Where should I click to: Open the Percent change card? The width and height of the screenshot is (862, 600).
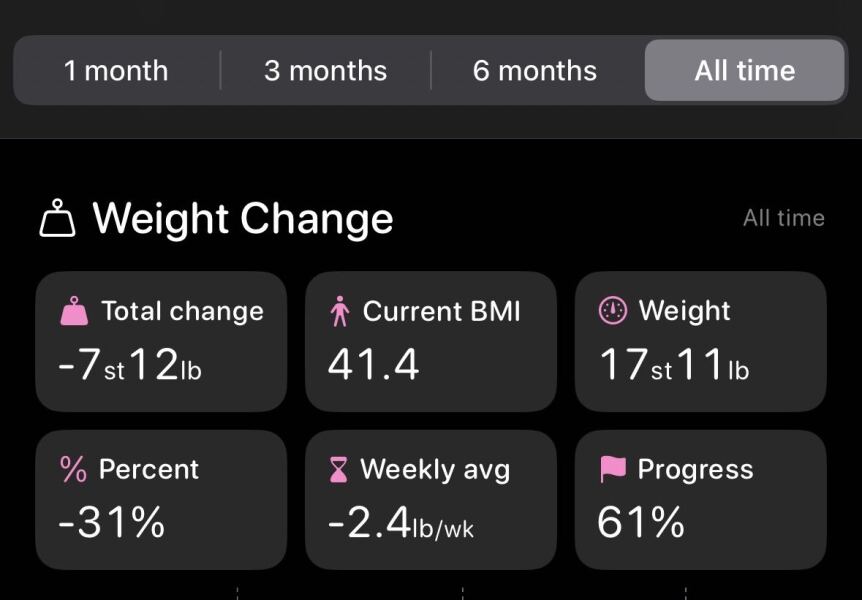coord(161,500)
